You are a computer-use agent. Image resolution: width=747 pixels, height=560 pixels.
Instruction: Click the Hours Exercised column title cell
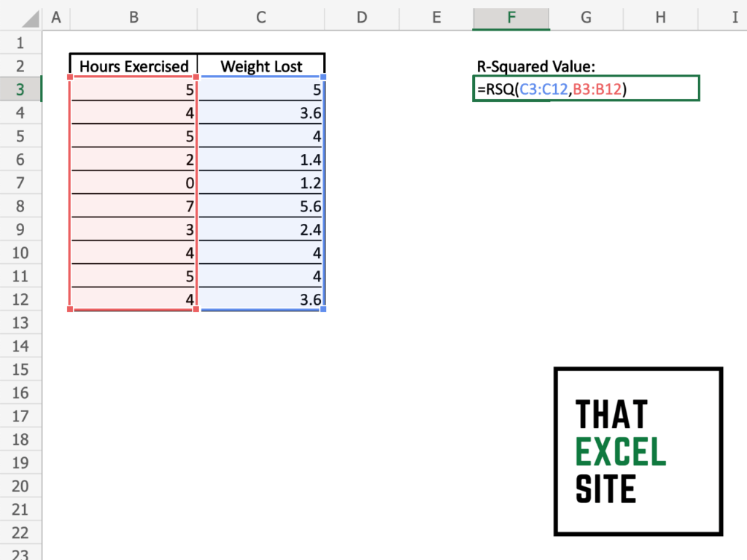pyautogui.click(x=133, y=66)
